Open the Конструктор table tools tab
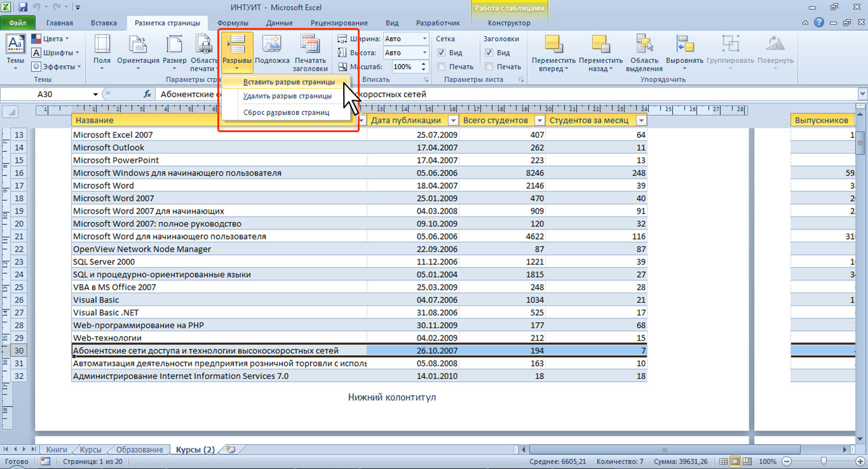Viewport: 868px width, 469px height. tap(508, 23)
